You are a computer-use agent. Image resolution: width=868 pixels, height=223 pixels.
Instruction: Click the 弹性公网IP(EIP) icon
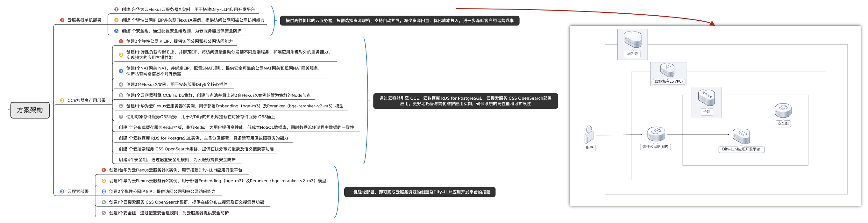(x=656, y=134)
